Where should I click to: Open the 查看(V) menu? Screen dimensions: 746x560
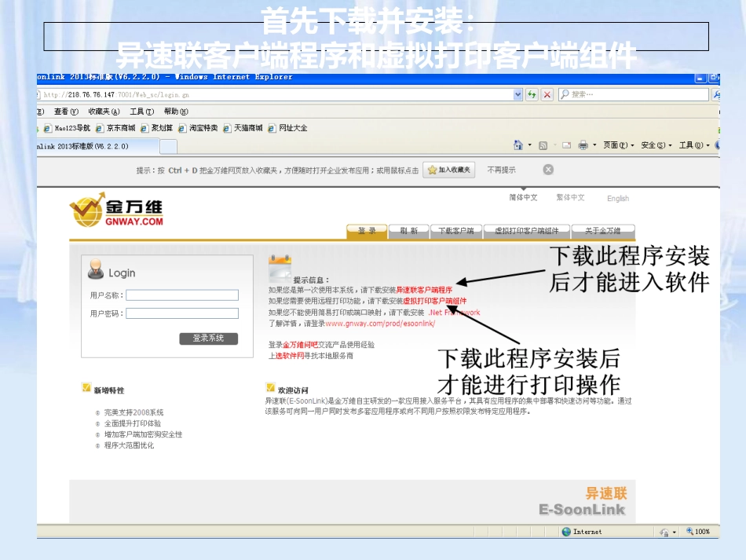(x=66, y=112)
